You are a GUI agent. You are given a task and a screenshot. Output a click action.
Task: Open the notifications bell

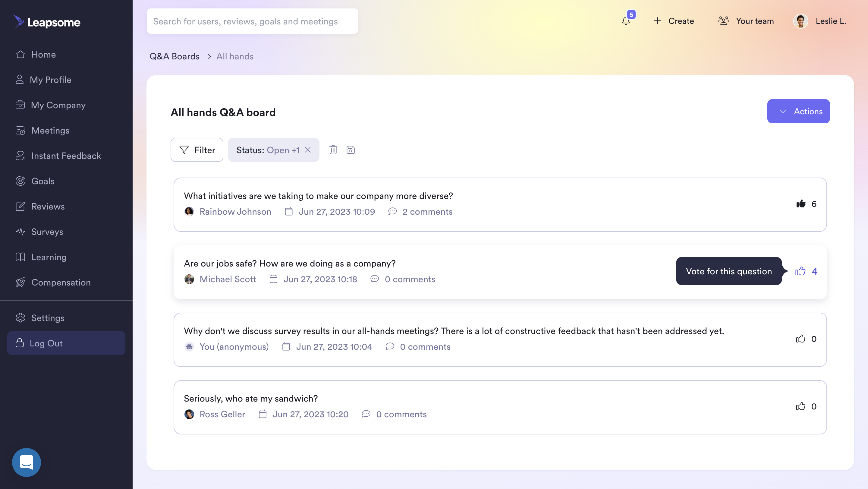(626, 21)
